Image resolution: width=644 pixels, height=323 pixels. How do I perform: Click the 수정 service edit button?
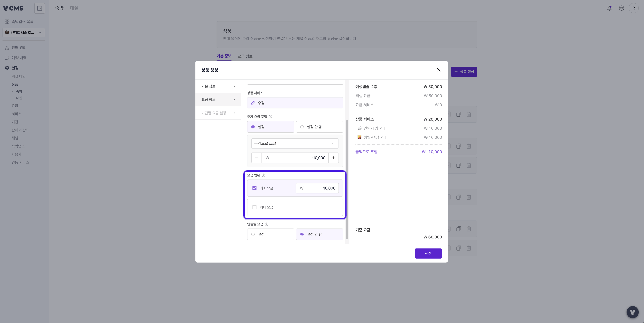tap(295, 103)
